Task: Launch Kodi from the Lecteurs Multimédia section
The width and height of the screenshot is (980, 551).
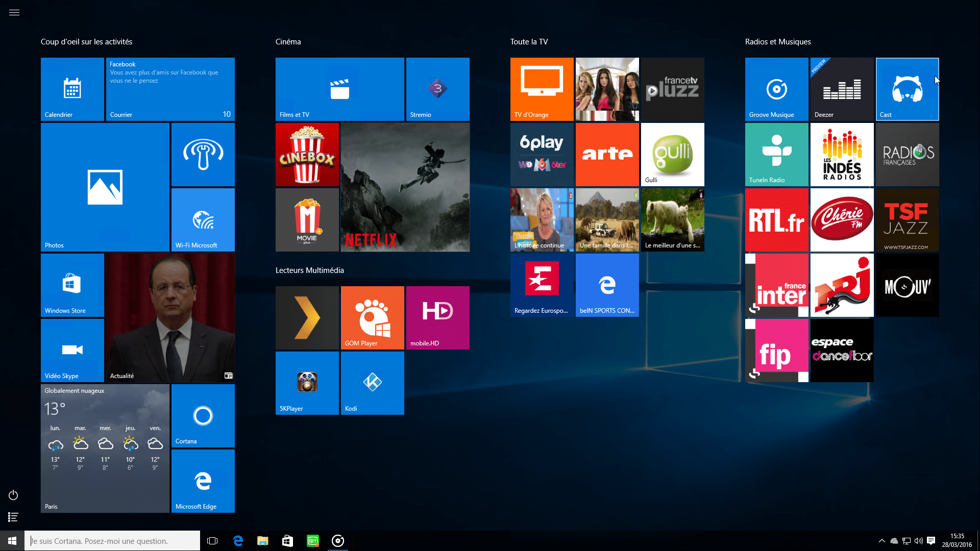Action: click(372, 383)
